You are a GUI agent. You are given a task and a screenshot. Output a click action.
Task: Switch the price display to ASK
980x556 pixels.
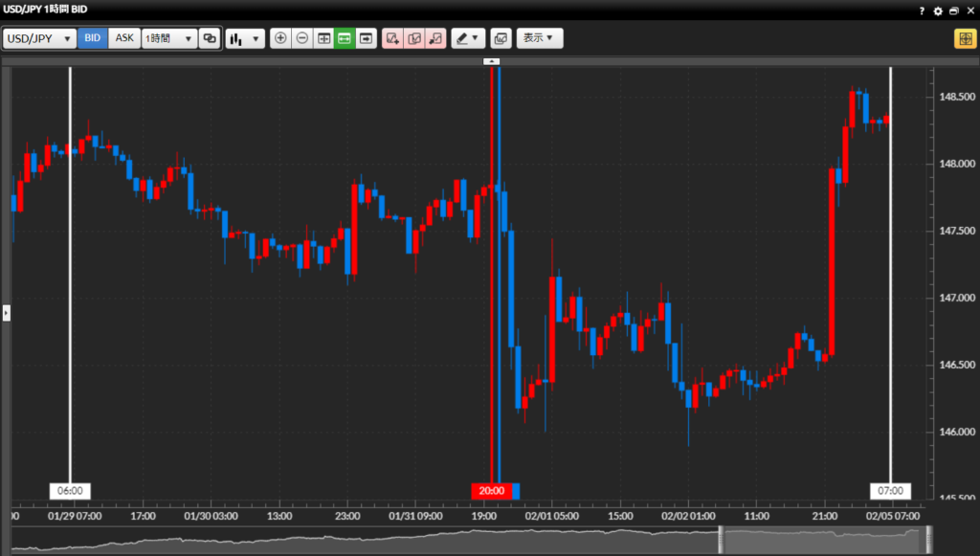click(x=124, y=38)
